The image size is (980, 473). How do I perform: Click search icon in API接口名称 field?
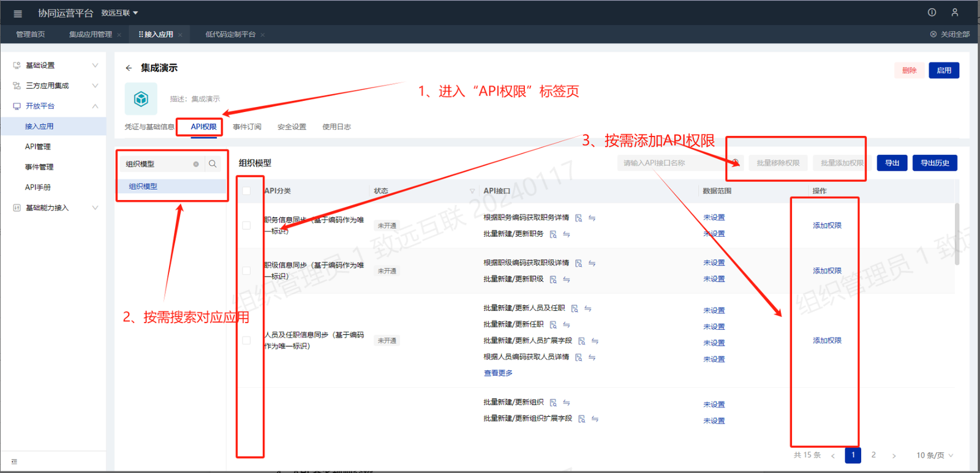tap(736, 162)
